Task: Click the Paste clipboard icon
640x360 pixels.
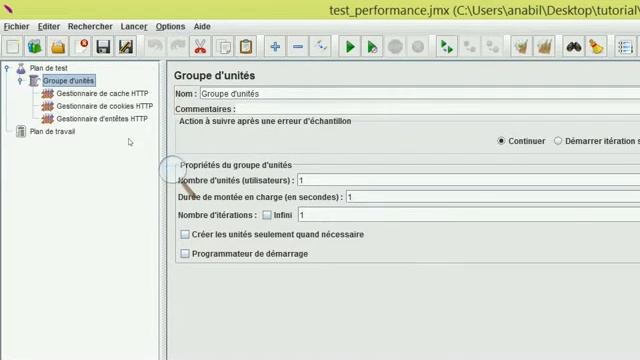Action: (246, 47)
